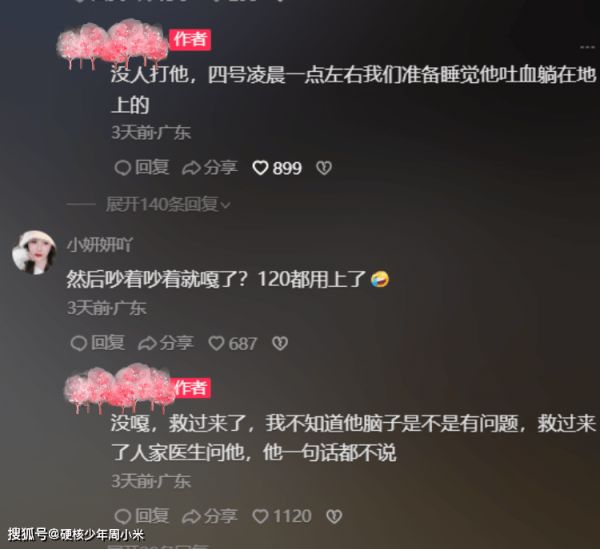Expand the partially visible replies at bottom

tap(158, 546)
